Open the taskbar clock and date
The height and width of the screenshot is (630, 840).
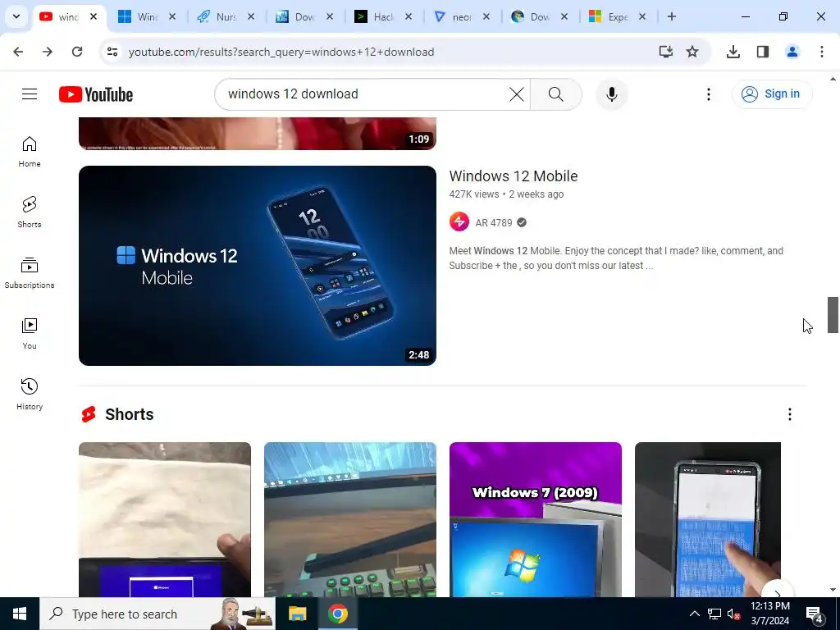click(x=769, y=614)
